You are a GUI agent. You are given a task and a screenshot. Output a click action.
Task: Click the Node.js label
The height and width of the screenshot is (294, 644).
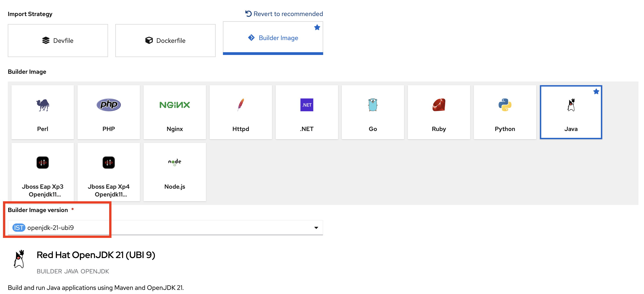175,187
